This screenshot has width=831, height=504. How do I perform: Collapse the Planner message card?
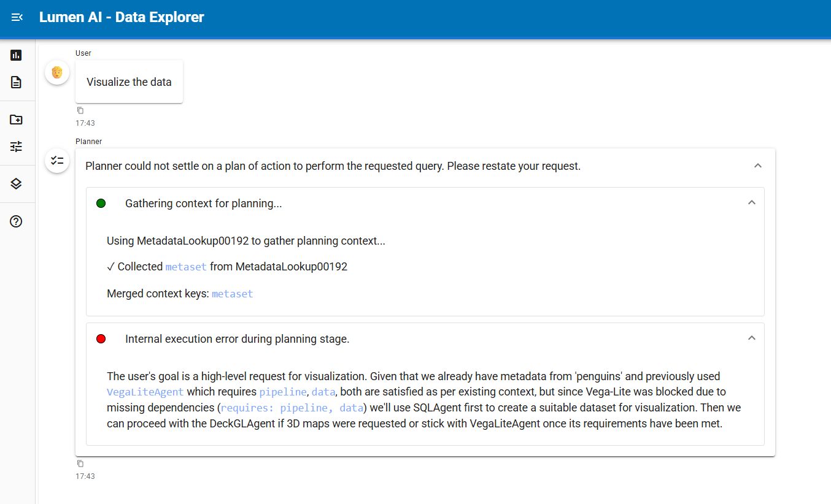[757, 166]
